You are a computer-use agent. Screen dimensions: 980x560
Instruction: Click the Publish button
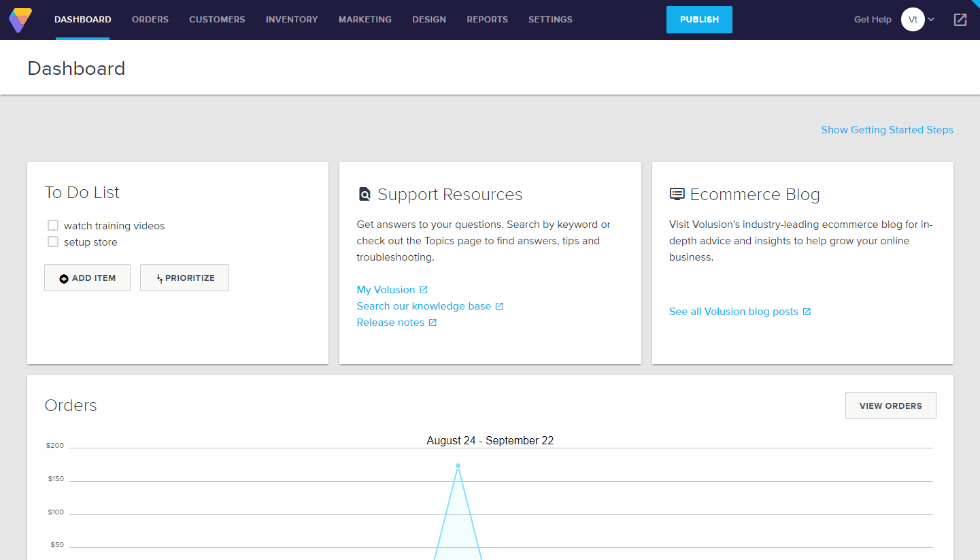(699, 20)
